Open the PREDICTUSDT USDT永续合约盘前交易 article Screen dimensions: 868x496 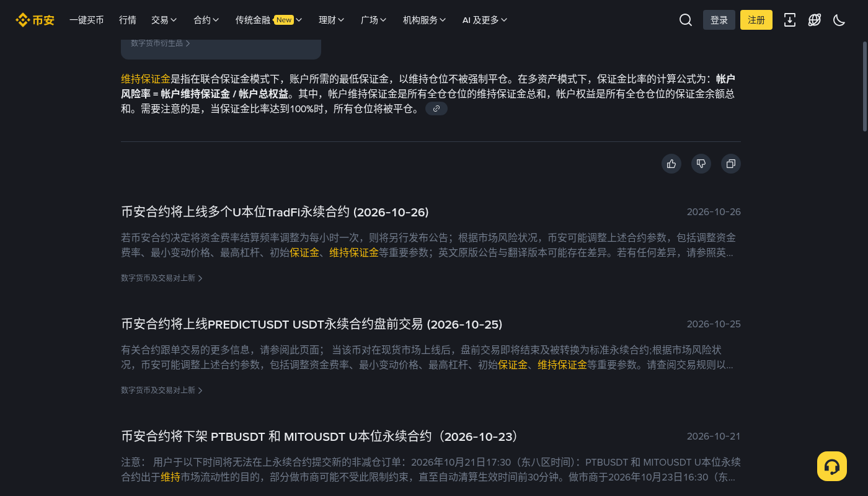(311, 324)
